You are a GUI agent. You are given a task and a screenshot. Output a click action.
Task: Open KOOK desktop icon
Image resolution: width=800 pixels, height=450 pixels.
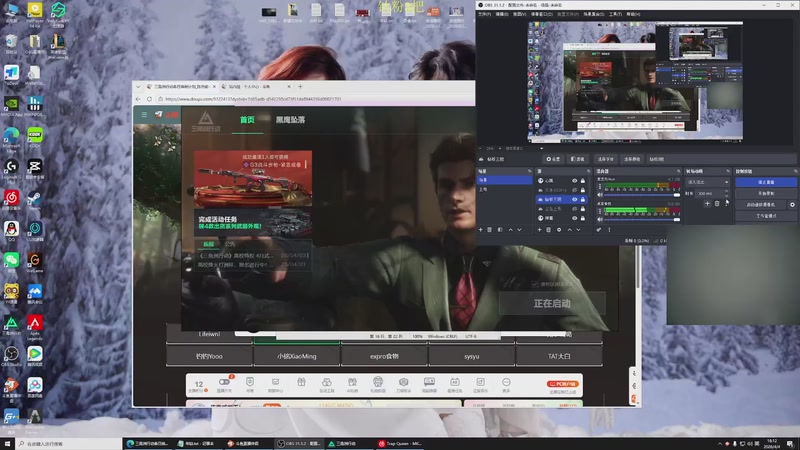pyautogui.click(x=35, y=137)
